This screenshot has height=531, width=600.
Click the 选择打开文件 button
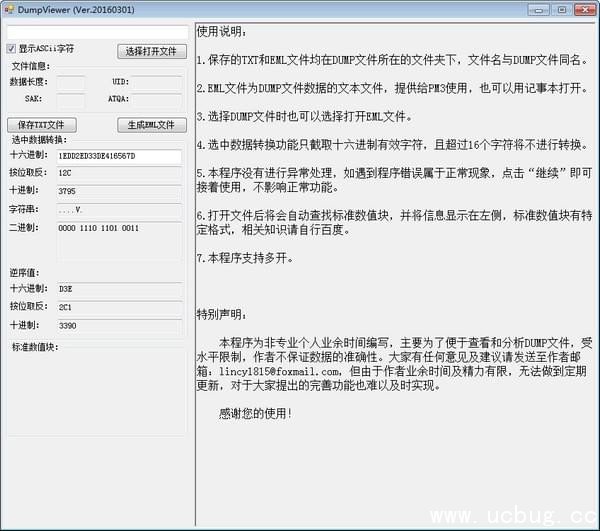click(152, 51)
